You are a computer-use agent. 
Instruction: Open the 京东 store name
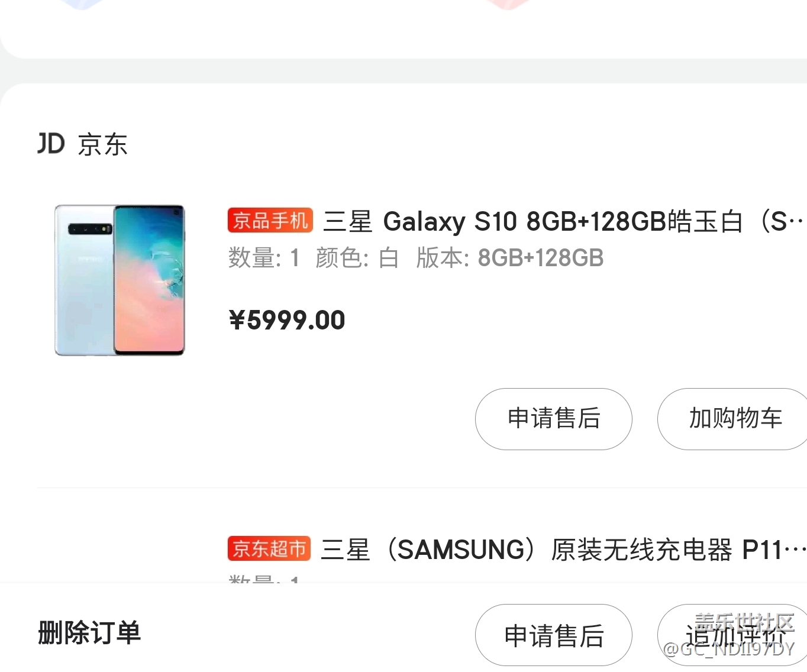[x=103, y=145]
